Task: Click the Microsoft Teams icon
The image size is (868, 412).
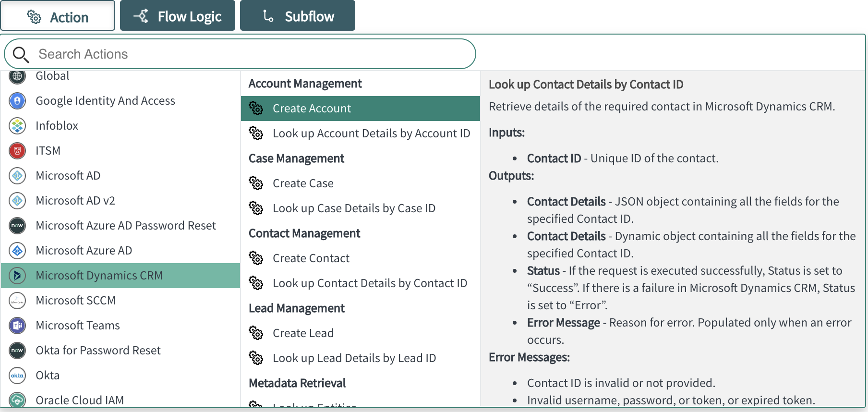Action: pyautogui.click(x=17, y=326)
